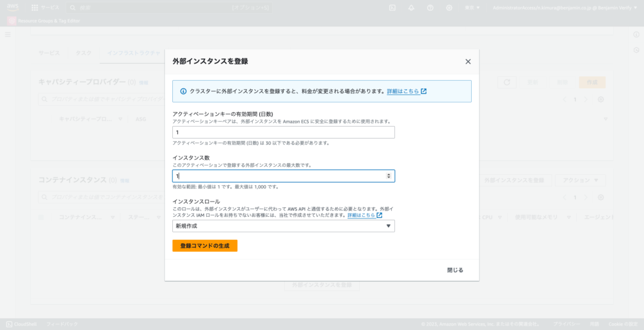Switch to the タスク tab
This screenshot has width=644, height=330.
(84, 53)
